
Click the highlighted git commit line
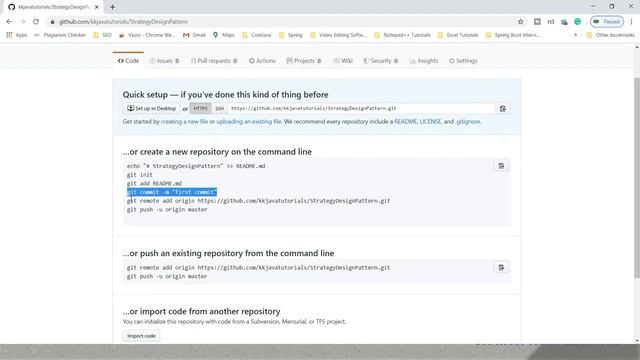[x=172, y=192]
